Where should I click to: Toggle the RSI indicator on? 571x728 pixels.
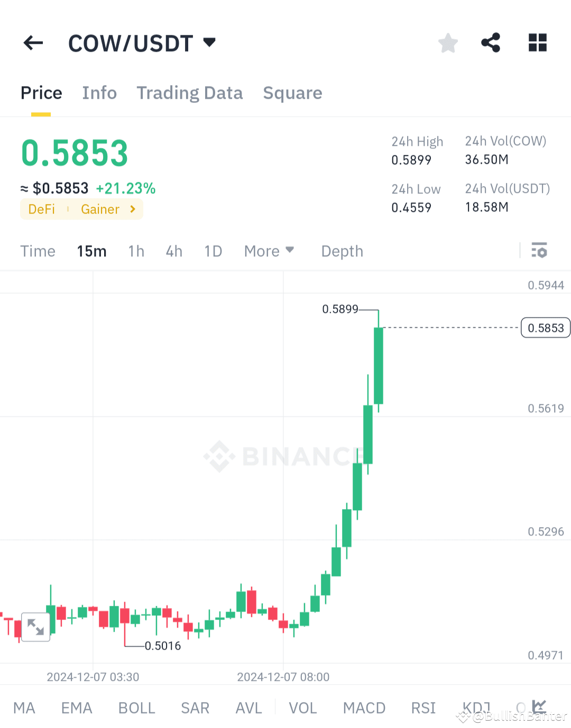click(x=422, y=708)
